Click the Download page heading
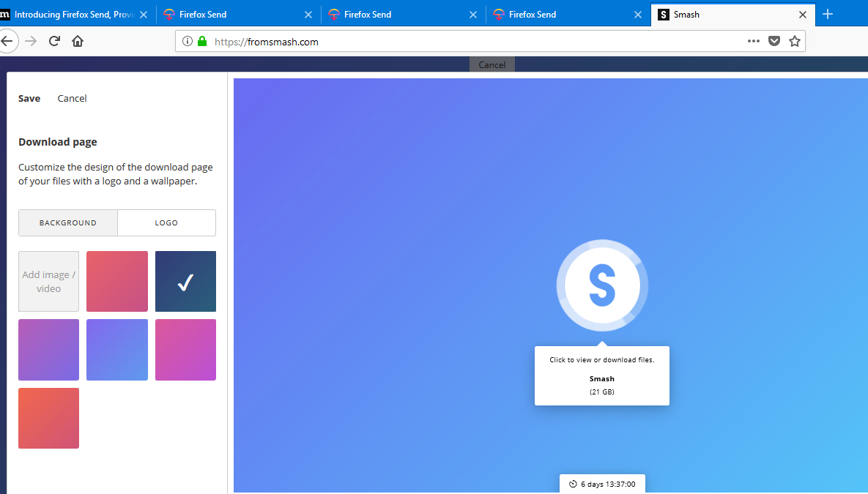The width and height of the screenshot is (868, 494). pos(58,142)
